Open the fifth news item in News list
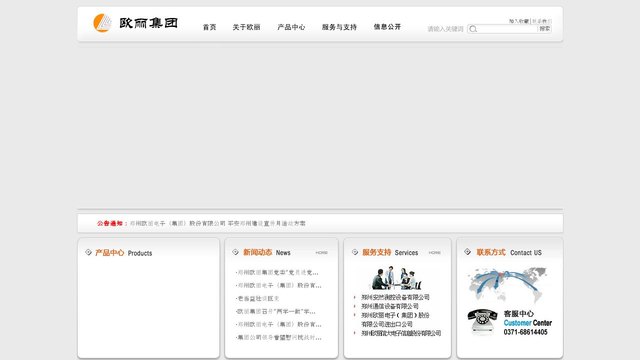The image size is (640, 360). (x=279, y=324)
